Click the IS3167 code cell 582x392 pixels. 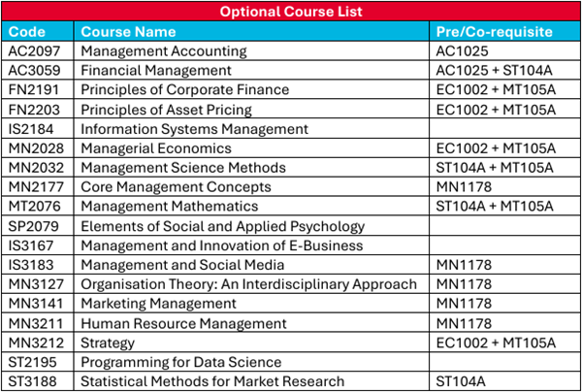(31, 245)
